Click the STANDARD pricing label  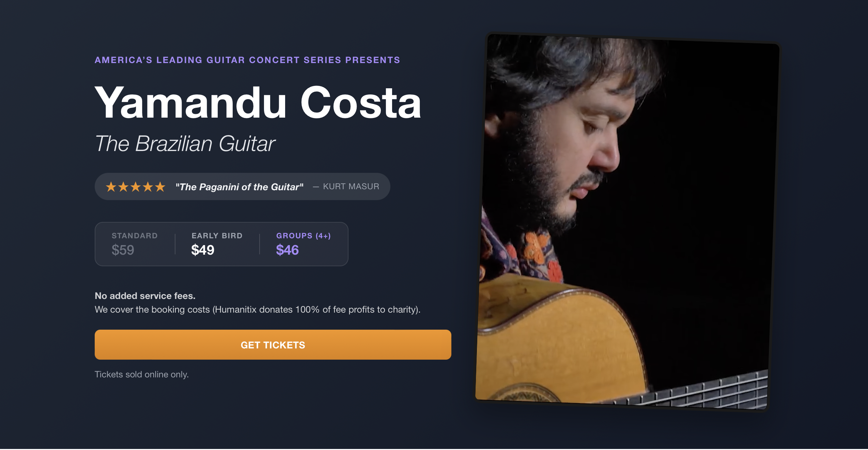click(135, 236)
